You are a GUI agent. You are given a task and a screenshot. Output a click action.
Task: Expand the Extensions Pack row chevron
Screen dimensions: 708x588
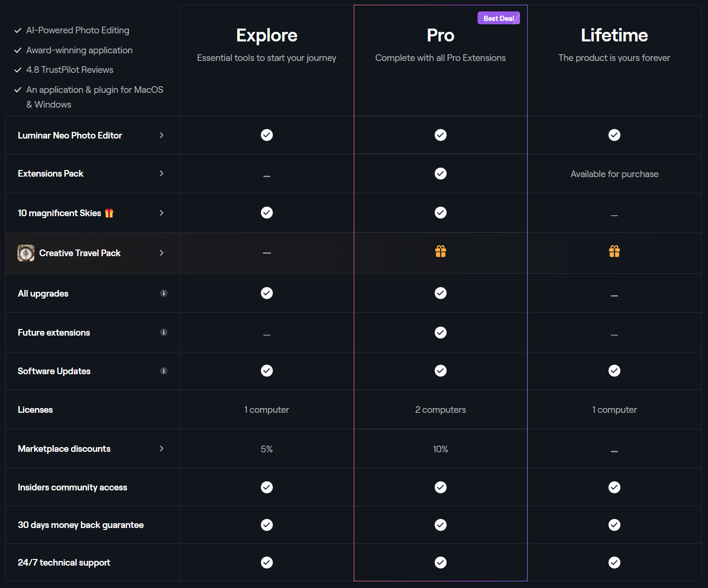(162, 173)
